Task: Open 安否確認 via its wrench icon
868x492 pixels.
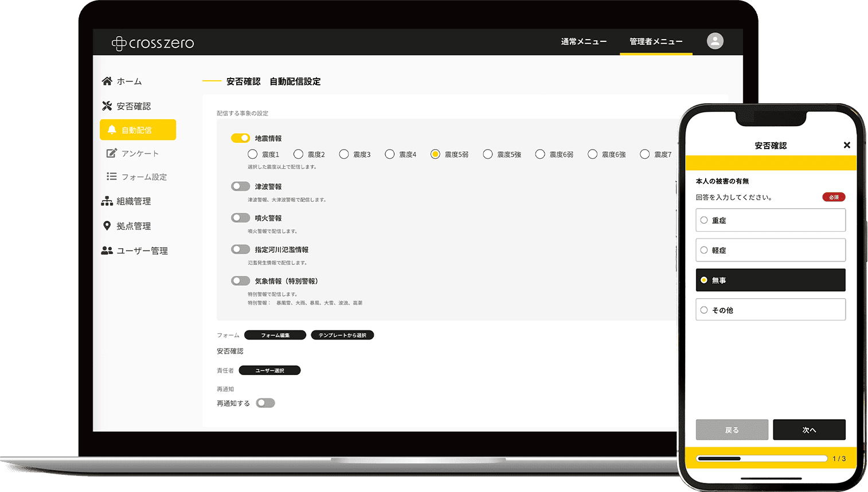Action: point(107,106)
